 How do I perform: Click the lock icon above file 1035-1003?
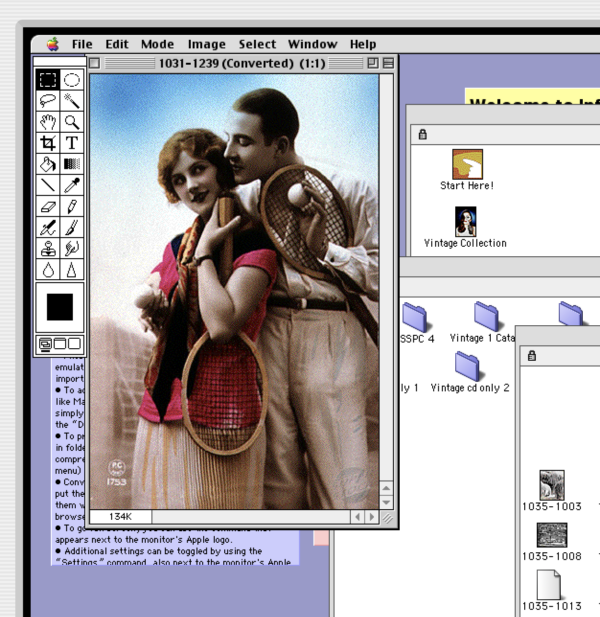[532, 356]
